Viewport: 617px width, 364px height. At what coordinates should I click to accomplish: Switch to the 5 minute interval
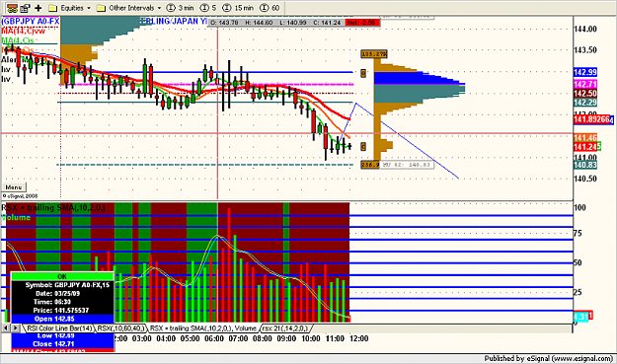(x=208, y=8)
